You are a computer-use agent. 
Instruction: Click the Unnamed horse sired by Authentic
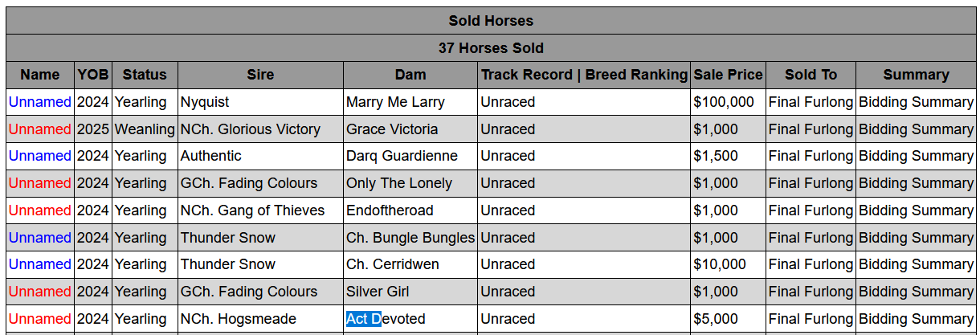(x=39, y=156)
